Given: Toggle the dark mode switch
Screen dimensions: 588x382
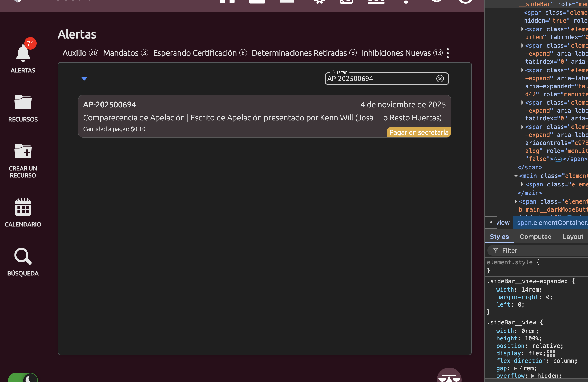Looking at the screenshot, I should point(23,378).
